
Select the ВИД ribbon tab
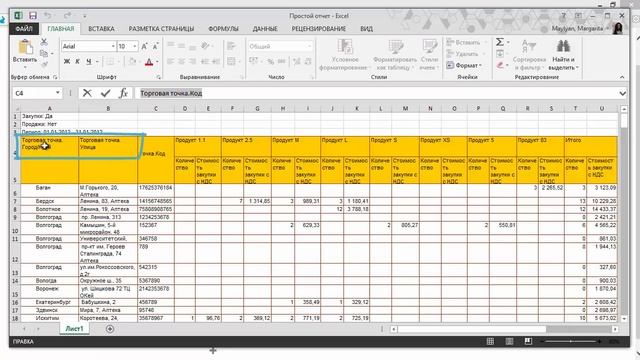pos(366,29)
